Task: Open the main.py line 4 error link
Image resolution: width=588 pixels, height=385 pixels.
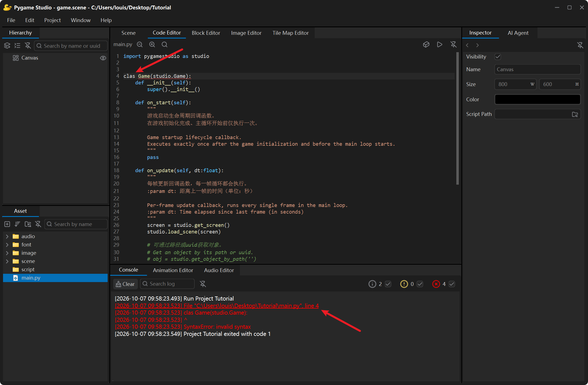Action: [x=217, y=306]
